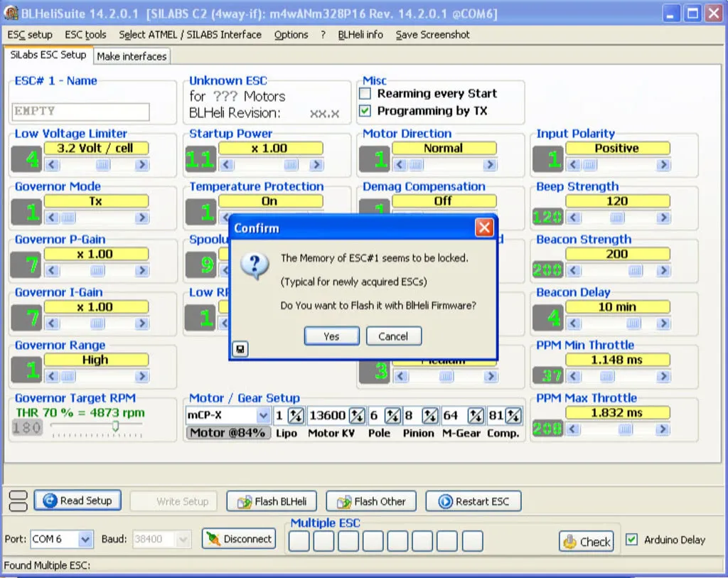Click the Motor KV spinner arrows
The height and width of the screenshot is (578, 728).
point(357,416)
